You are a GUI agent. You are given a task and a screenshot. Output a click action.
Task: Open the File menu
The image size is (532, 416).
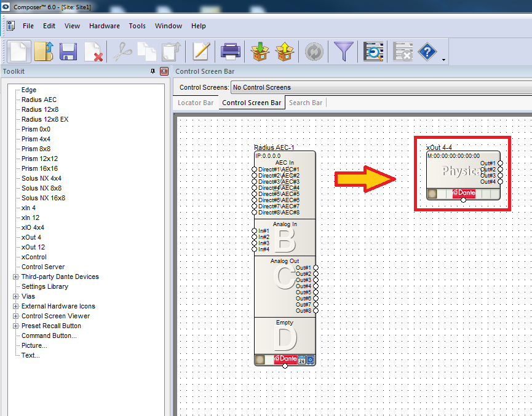[x=28, y=26]
